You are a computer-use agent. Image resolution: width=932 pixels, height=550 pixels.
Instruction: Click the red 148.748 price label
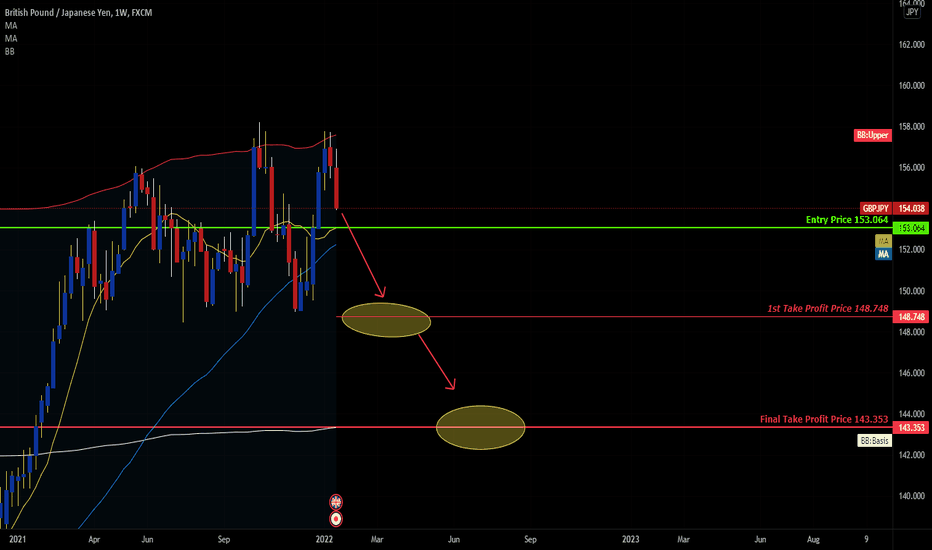click(911, 317)
